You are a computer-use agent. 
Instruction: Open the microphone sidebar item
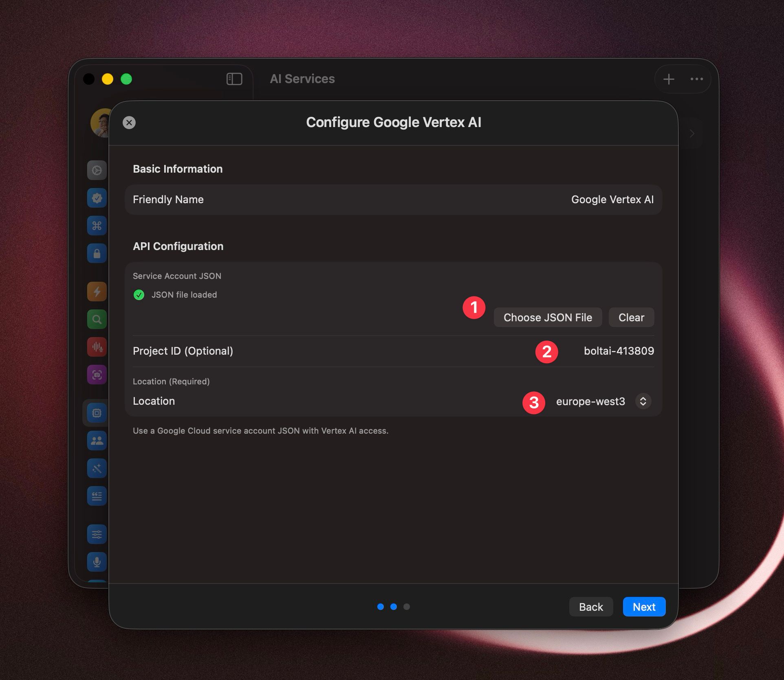pos(97,562)
